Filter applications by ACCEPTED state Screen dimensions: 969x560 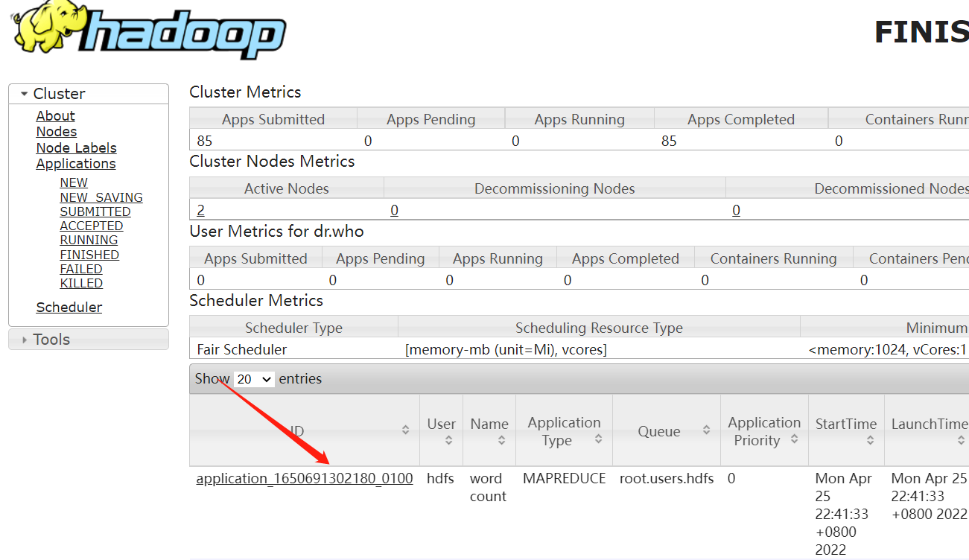[x=92, y=226]
